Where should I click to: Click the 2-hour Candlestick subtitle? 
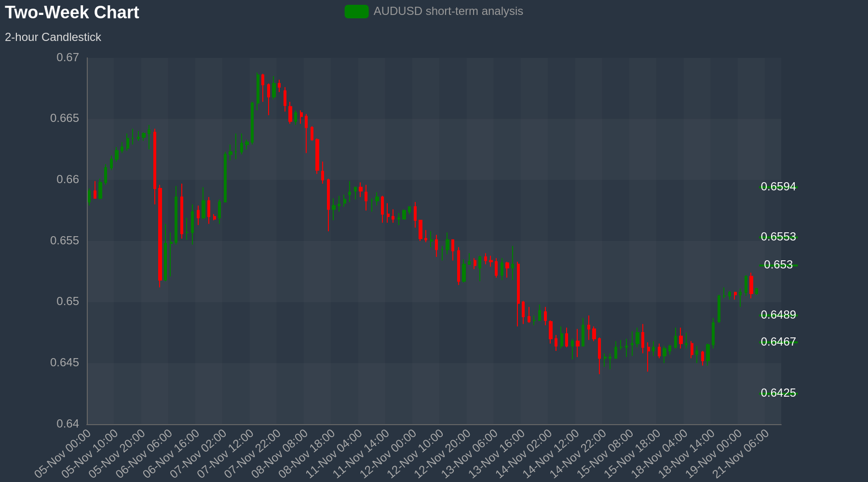(x=53, y=37)
